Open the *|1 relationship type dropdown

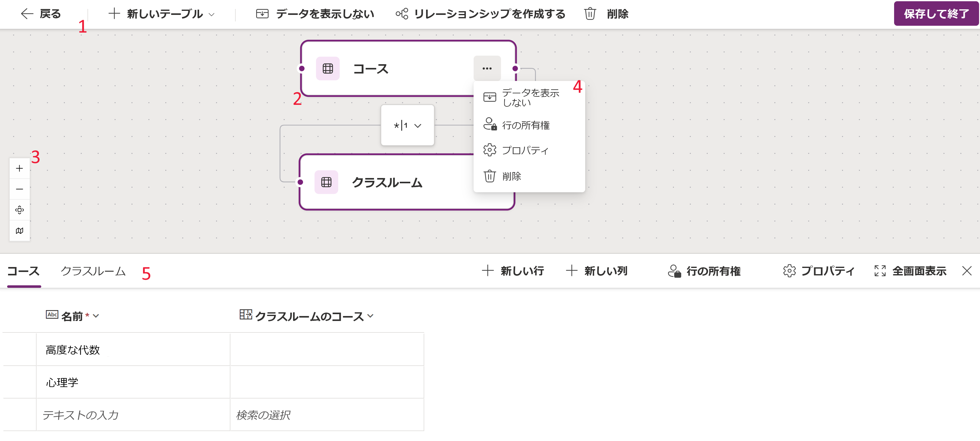tap(408, 125)
